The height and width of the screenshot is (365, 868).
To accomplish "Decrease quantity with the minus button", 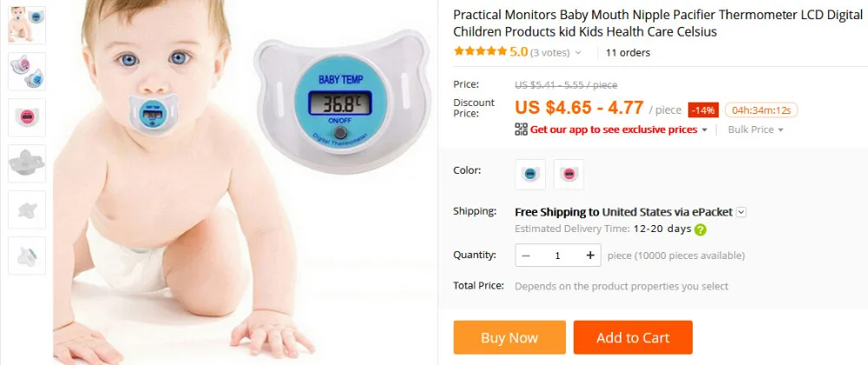I will point(526,255).
